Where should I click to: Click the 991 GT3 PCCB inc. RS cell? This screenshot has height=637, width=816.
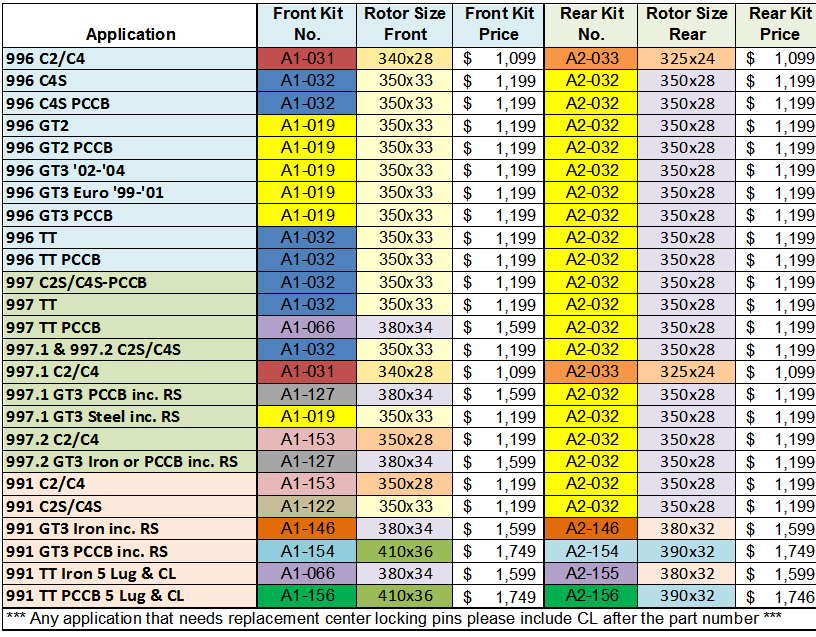[x=130, y=551]
